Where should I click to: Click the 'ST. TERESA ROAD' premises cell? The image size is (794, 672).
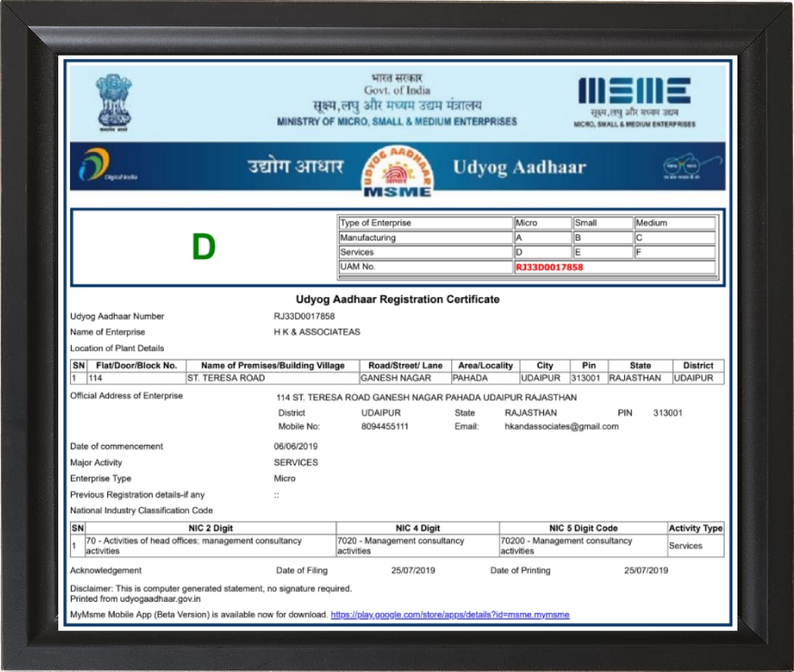pos(272,378)
